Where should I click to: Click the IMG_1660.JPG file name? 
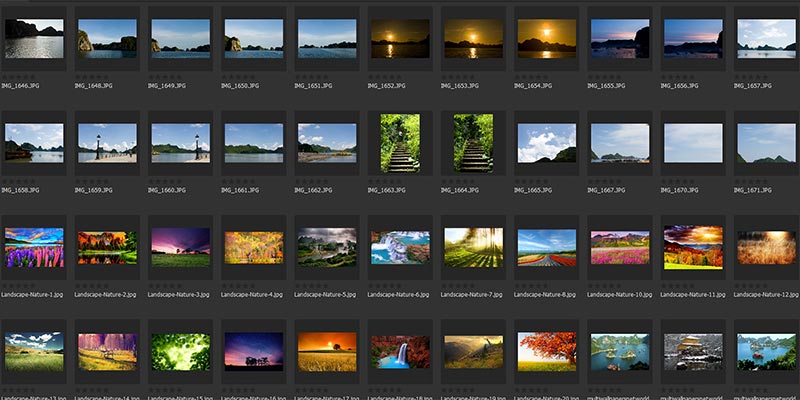coord(167,190)
